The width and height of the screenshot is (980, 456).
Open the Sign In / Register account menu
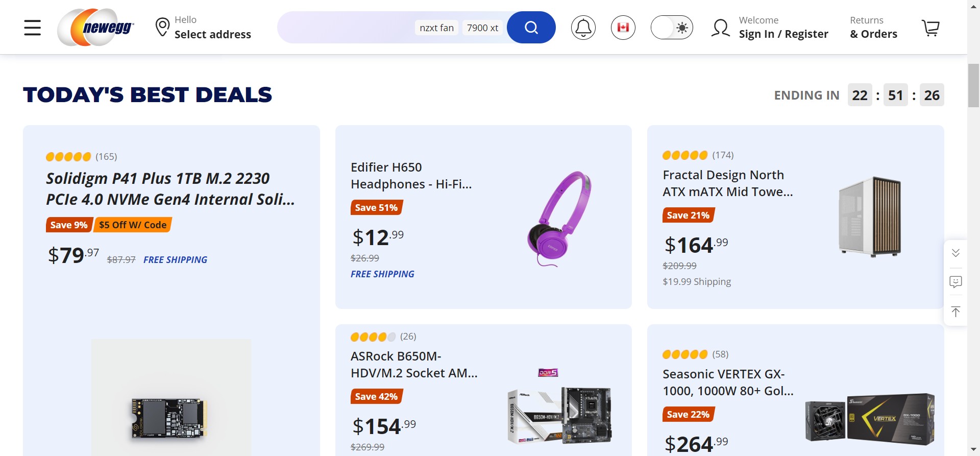(770, 28)
